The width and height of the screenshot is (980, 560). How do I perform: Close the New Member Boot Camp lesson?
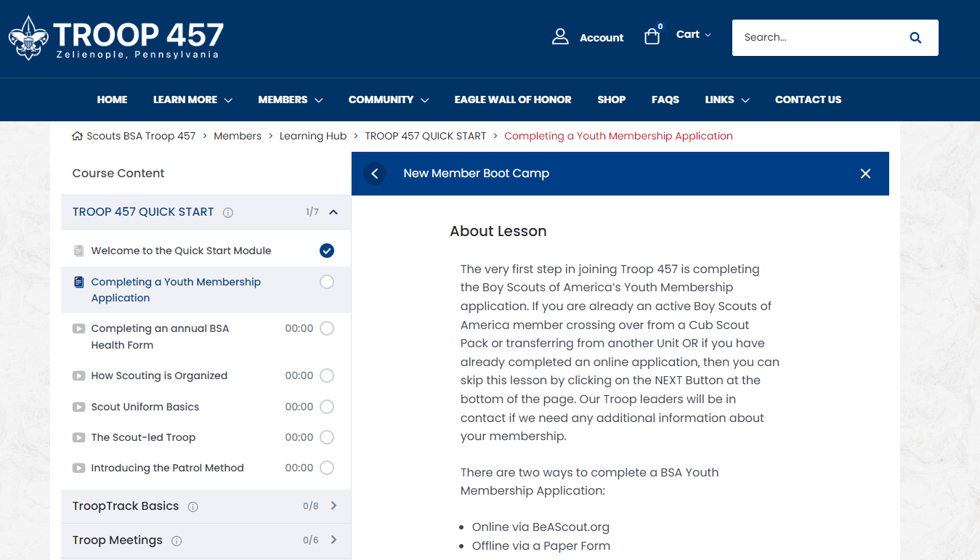click(x=865, y=174)
